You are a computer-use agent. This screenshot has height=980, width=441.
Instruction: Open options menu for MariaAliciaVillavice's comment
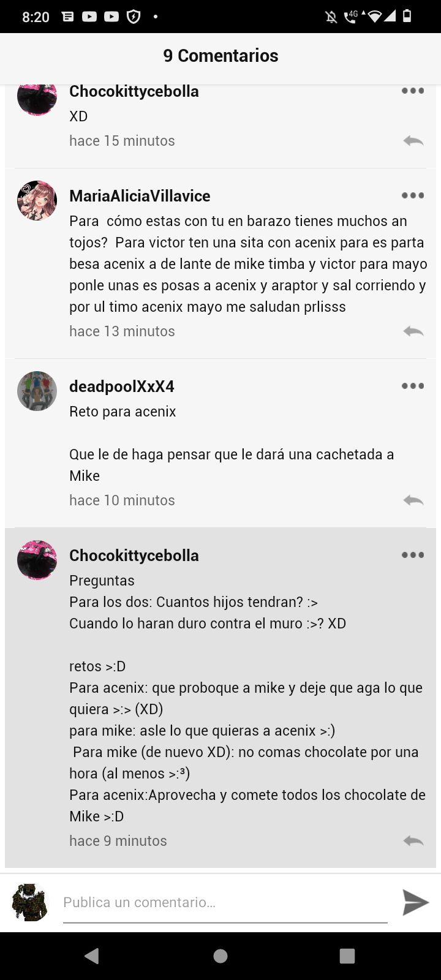[413, 195]
